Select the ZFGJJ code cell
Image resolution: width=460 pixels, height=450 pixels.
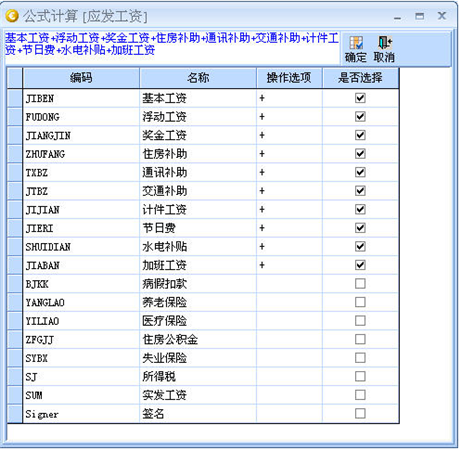tap(81, 340)
